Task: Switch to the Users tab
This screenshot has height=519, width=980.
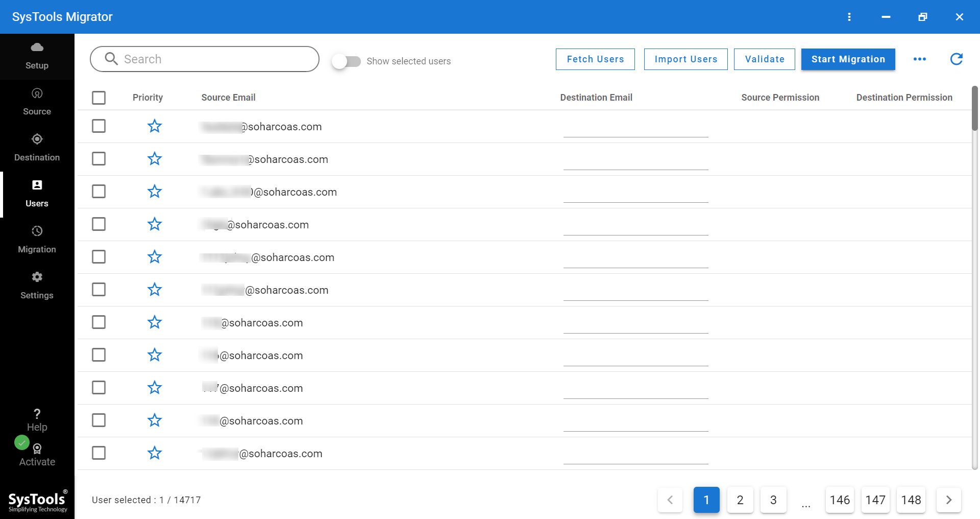Action: [x=37, y=194]
